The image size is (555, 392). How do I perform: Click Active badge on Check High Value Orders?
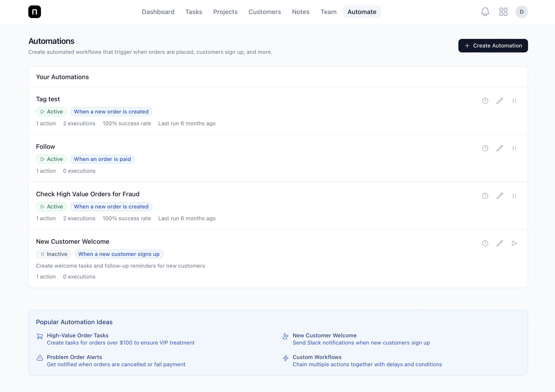pos(51,207)
